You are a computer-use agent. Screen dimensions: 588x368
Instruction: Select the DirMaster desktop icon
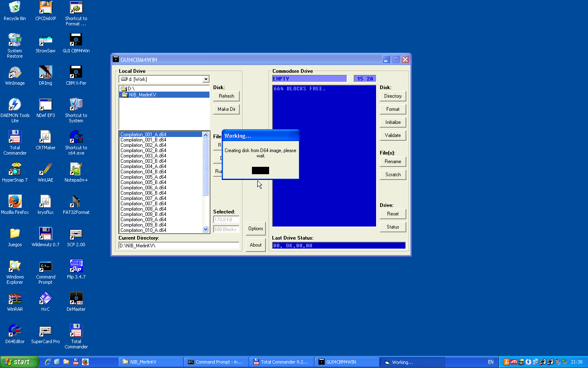pyautogui.click(x=76, y=302)
